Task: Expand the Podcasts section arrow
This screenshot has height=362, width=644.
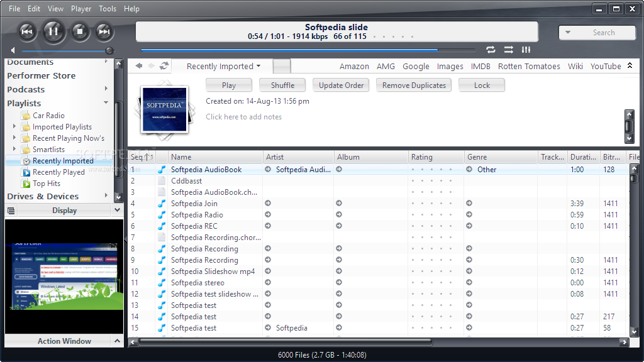Action: (106, 89)
